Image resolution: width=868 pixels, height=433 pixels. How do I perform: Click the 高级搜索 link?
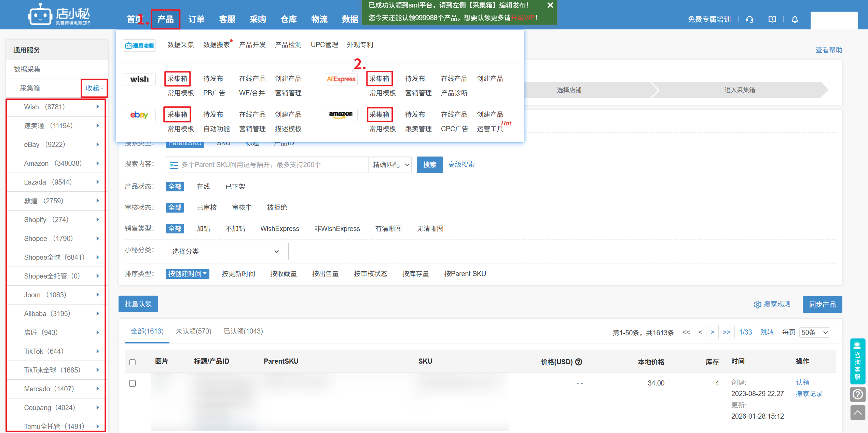pyautogui.click(x=461, y=165)
